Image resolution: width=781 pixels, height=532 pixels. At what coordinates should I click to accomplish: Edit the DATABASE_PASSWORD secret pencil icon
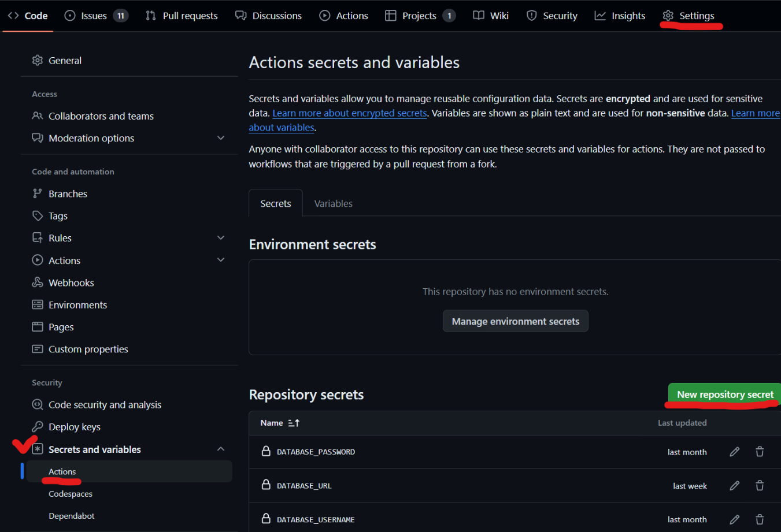pos(734,452)
